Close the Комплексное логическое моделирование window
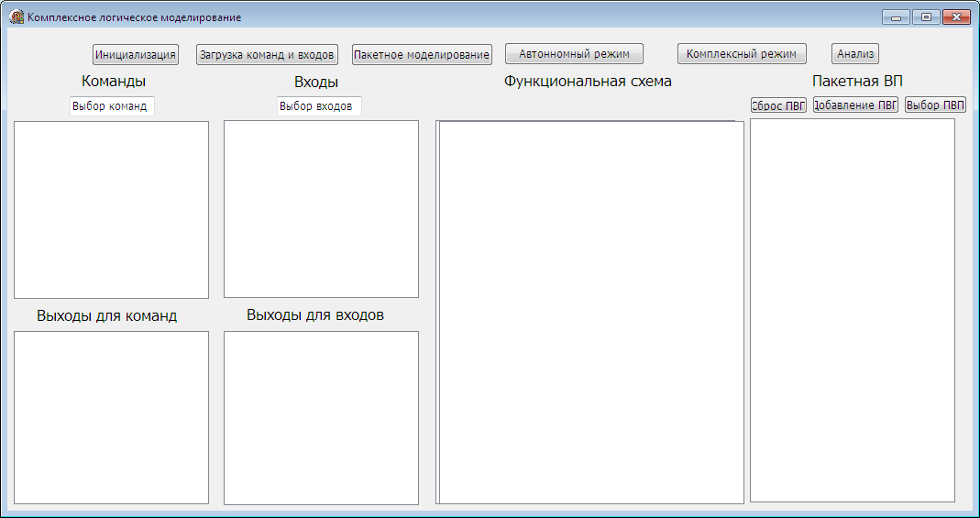This screenshot has height=518, width=980. coord(955,17)
